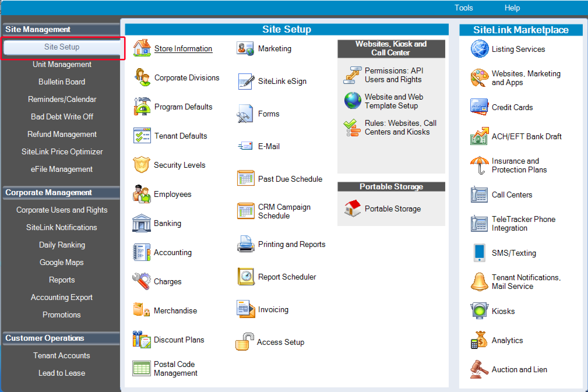588x392 pixels.
Task: Click Refund Management sidebar item
Action: pos(62,134)
